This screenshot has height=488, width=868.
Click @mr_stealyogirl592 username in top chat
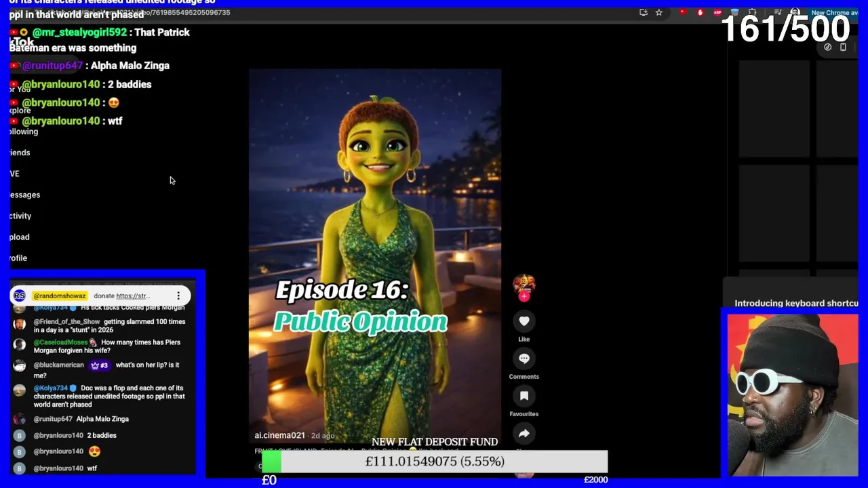pos(79,33)
